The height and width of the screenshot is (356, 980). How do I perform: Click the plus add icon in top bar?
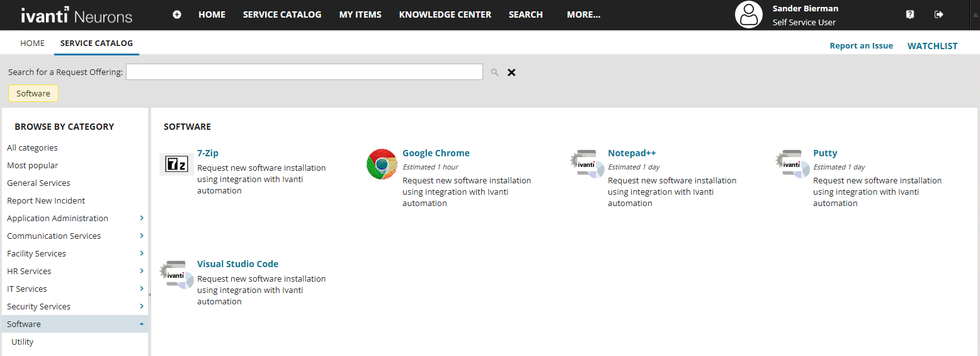(177, 14)
